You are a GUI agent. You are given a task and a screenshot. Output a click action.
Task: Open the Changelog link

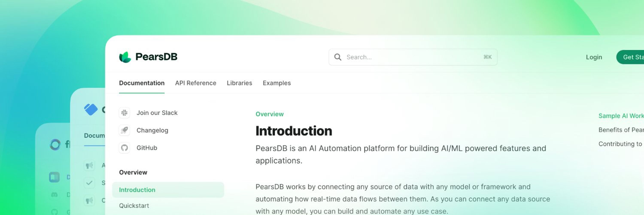(152, 131)
